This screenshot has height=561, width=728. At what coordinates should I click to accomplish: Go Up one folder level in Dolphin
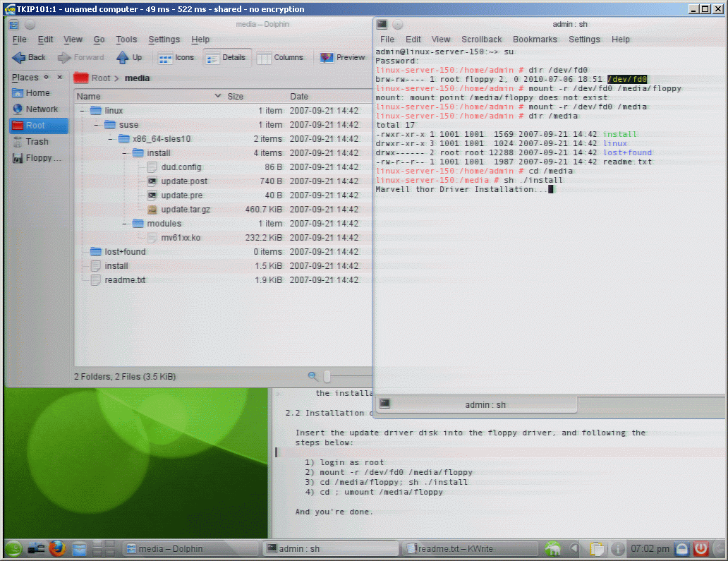pyautogui.click(x=130, y=57)
